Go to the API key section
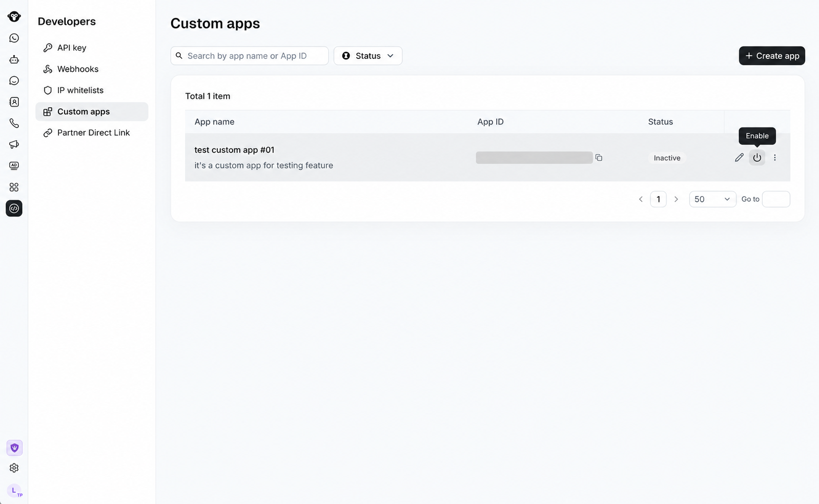This screenshot has height=504, width=819. 92,48
